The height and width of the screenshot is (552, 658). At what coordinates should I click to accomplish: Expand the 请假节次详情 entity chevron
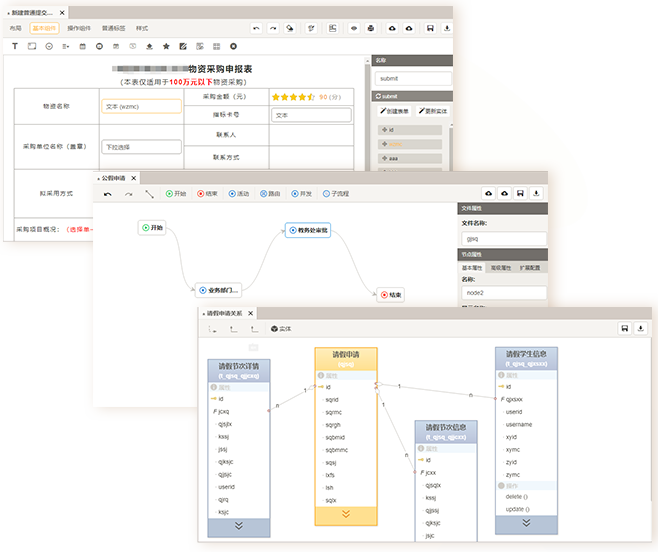click(238, 525)
